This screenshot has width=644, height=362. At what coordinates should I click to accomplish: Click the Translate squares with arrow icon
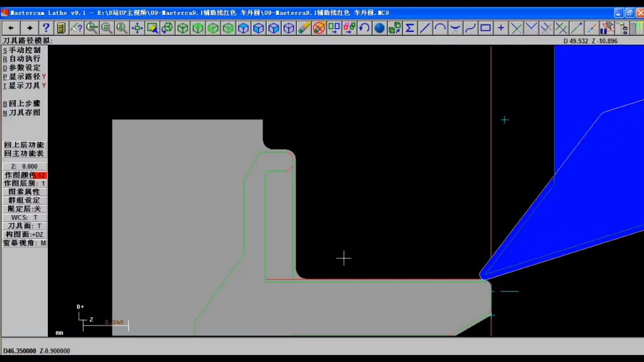pos(335,28)
